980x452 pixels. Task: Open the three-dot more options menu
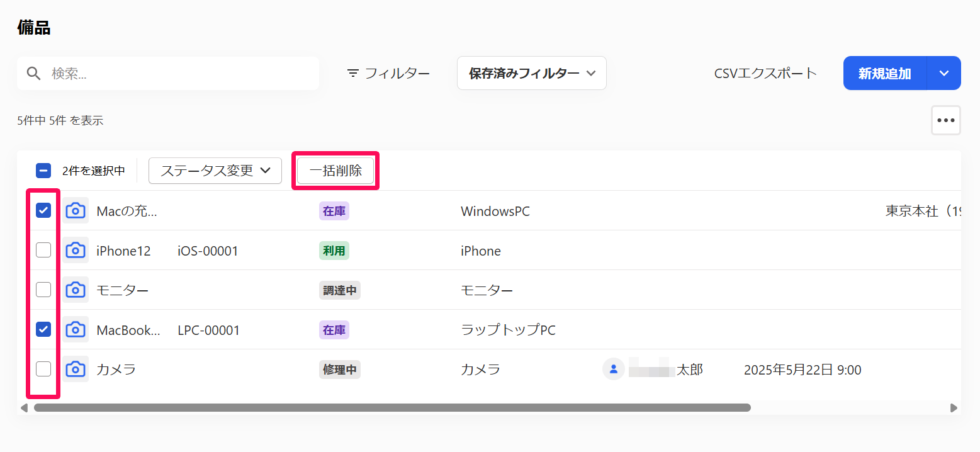coord(946,120)
